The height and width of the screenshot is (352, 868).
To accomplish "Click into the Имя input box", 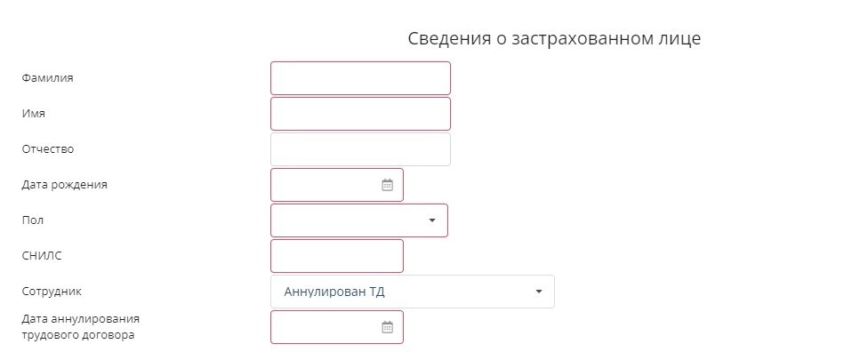I will [360, 114].
